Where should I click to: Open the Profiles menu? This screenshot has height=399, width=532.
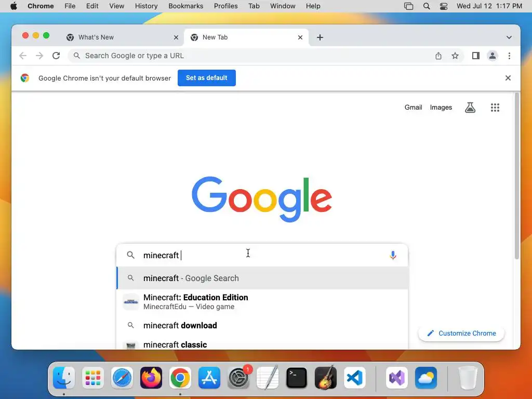[x=225, y=6]
